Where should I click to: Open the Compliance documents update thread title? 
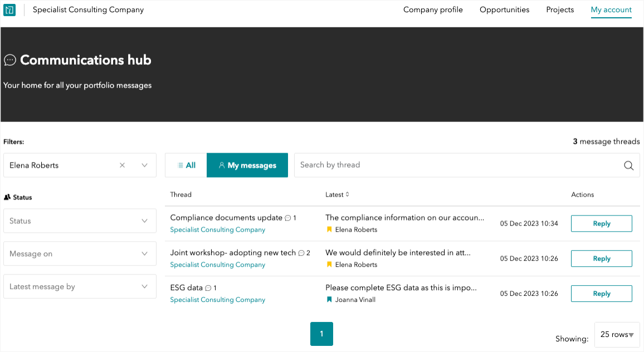click(226, 218)
